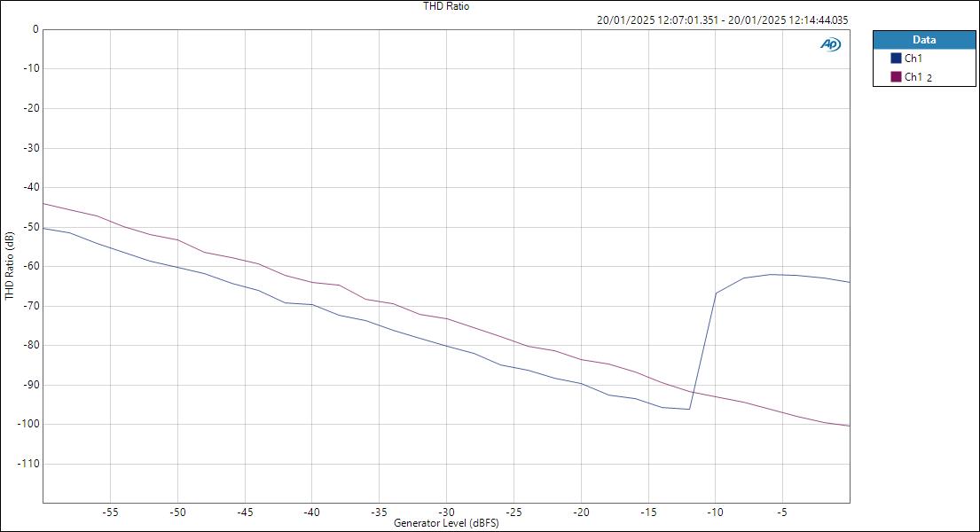Select the magenta Ch1 2 legend swatch
Image resolution: width=980 pixels, height=532 pixels.
pyautogui.click(x=896, y=77)
